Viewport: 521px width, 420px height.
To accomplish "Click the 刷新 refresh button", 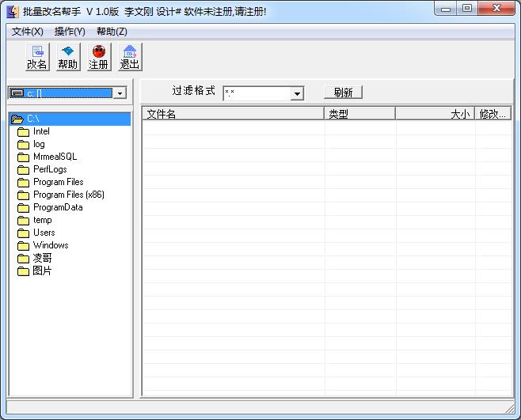I will coord(343,93).
